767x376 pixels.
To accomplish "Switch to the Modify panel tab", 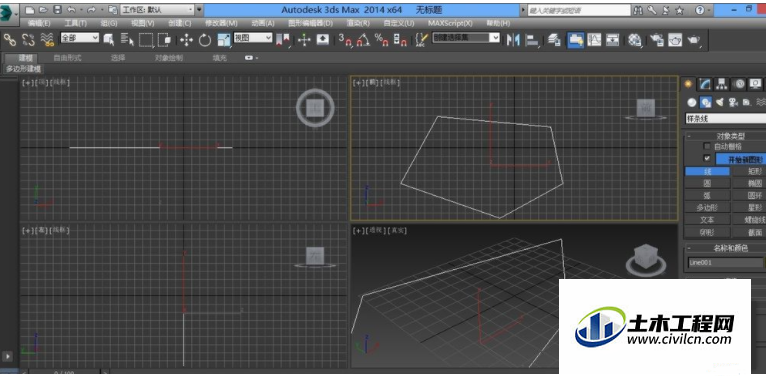I will [704, 84].
